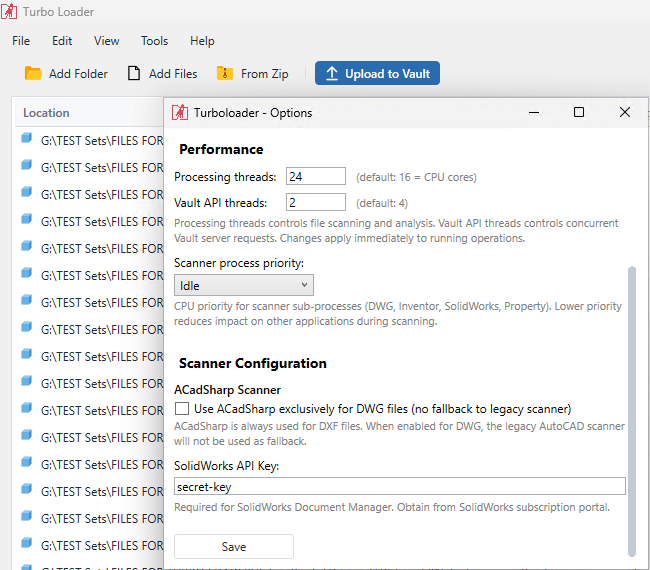Click the Location column header
Image resolution: width=650 pixels, height=570 pixels.
(x=46, y=113)
